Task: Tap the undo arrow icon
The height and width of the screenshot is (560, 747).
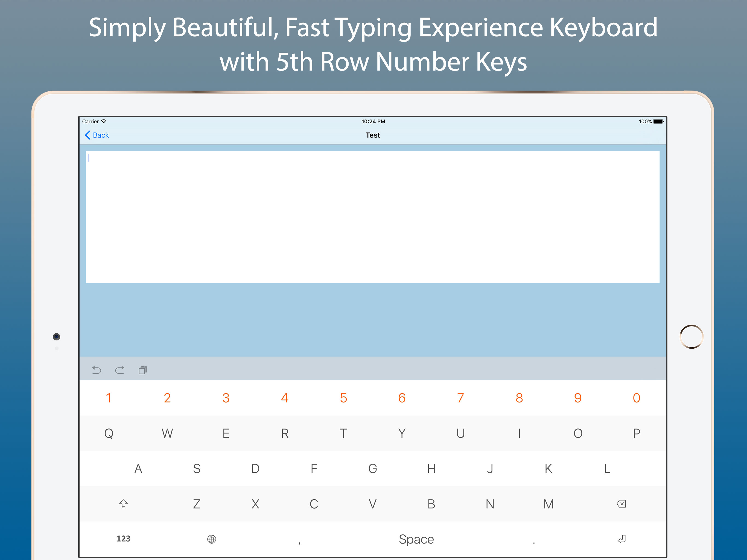Action: pos(97,370)
